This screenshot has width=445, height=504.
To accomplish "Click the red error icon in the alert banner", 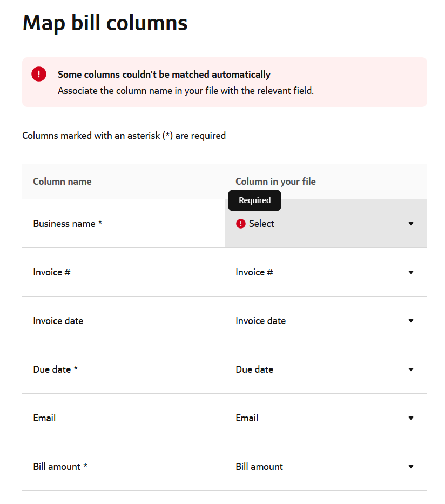I will tap(39, 75).
